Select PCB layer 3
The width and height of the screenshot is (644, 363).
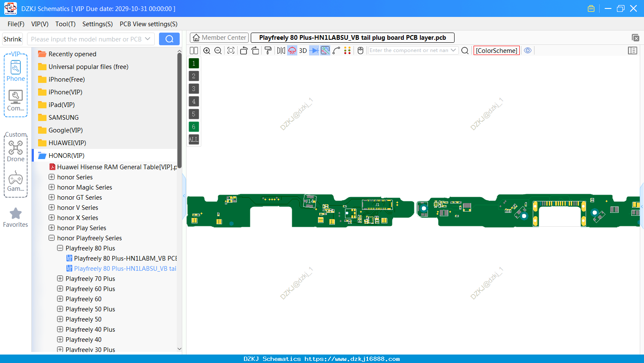(194, 89)
